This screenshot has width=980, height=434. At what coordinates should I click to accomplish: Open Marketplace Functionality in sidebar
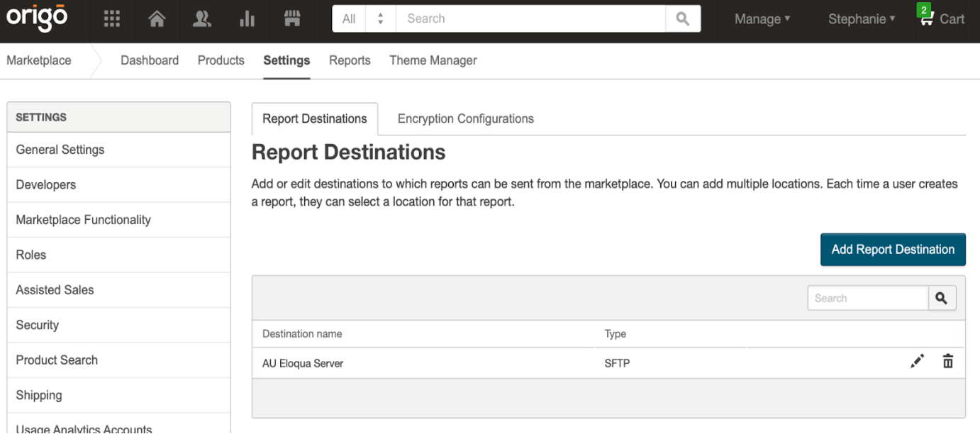tap(119, 220)
